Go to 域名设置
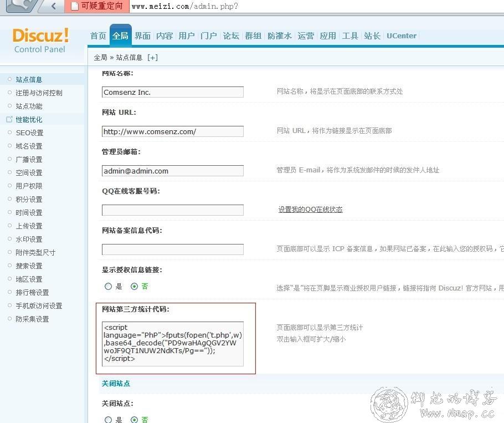504x423 pixels. coord(29,146)
